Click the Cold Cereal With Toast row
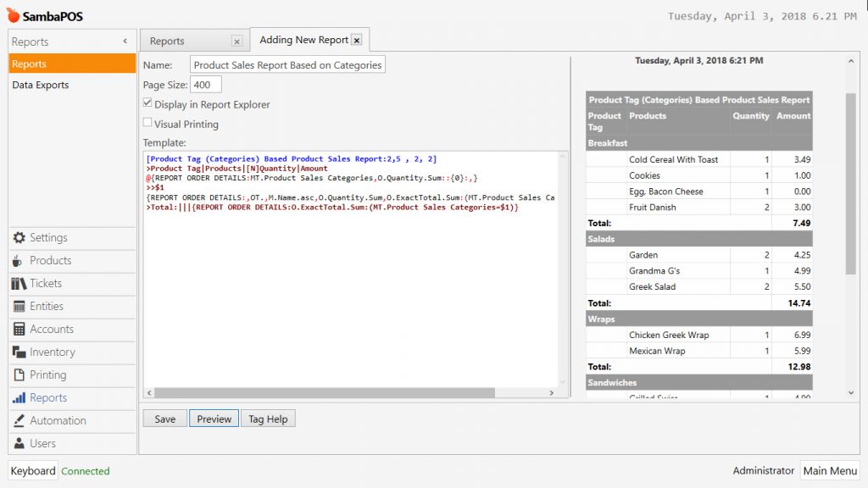 699,159
